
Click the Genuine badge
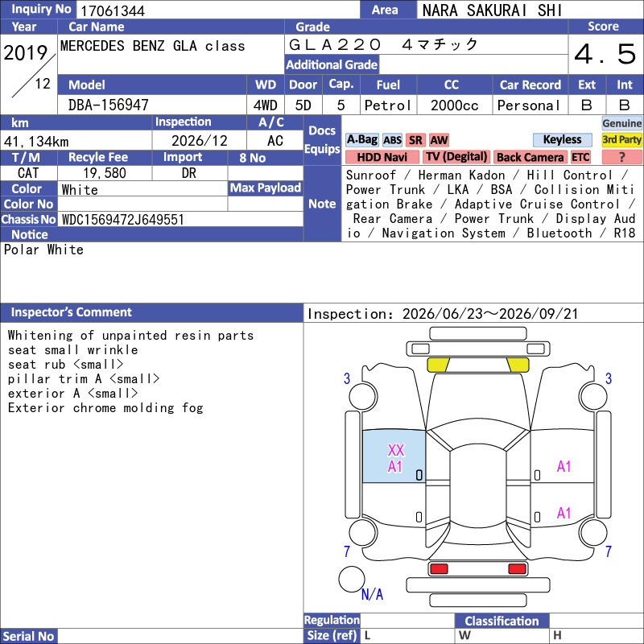point(621,123)
